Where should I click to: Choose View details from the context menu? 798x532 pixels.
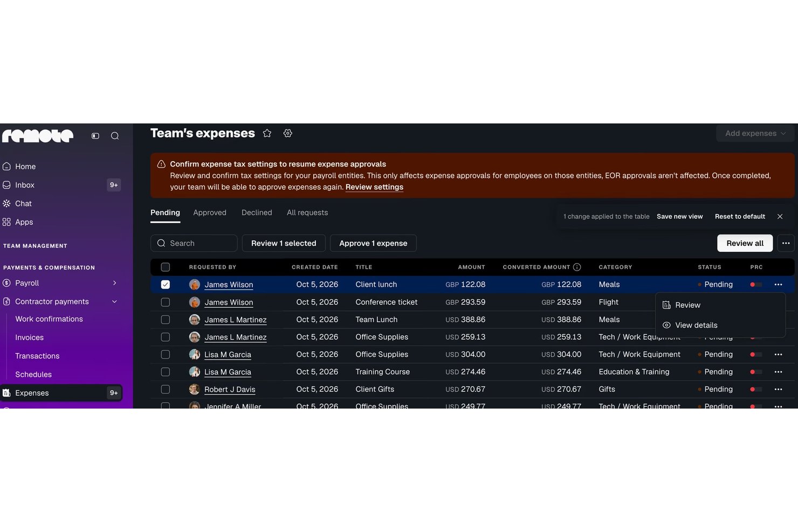(x=720, y=325)
